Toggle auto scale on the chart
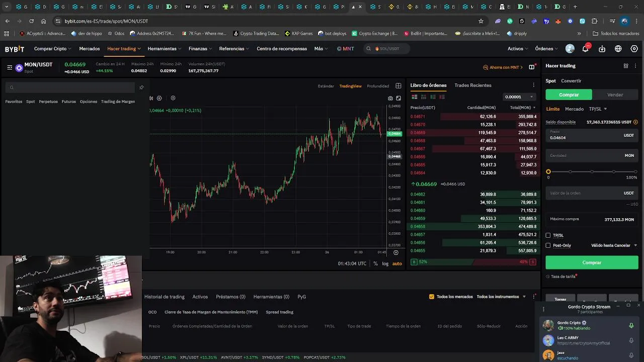 coord(397,263)
